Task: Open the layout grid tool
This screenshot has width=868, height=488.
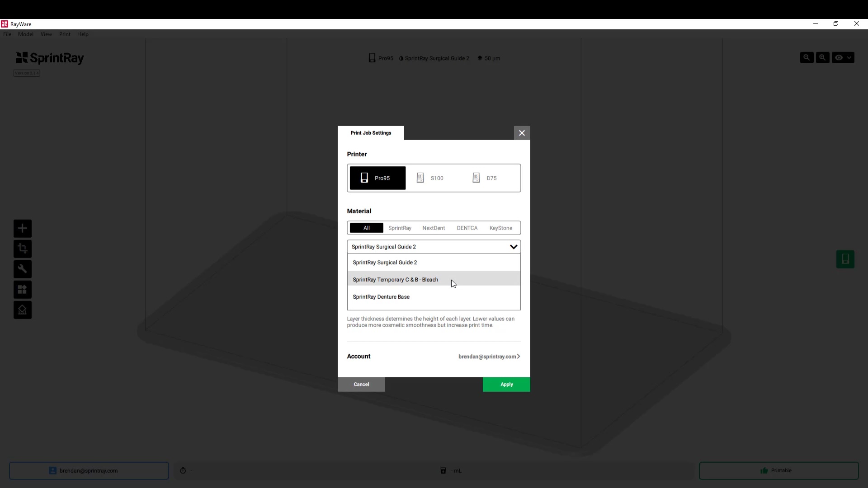Action: click(22, 289)
